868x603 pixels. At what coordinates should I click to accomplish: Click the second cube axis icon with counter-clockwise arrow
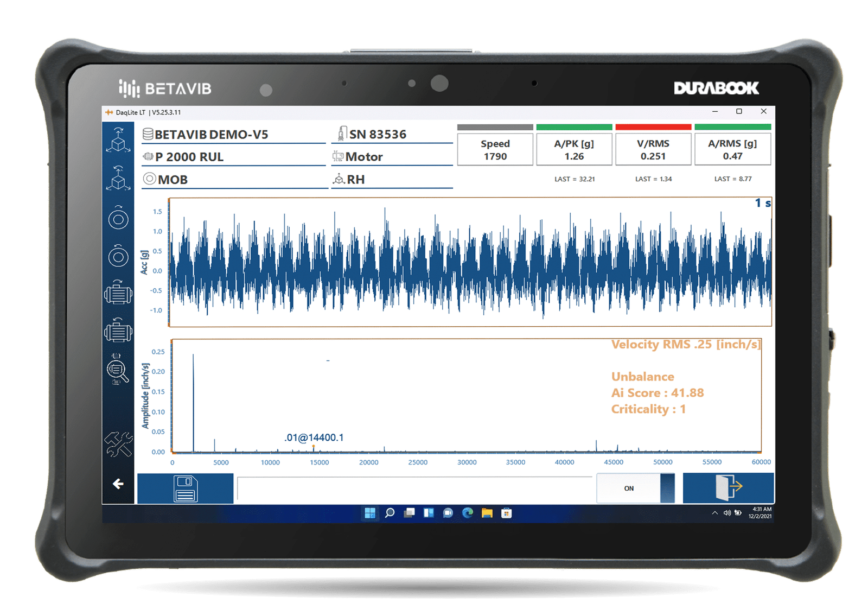[118, 178]
